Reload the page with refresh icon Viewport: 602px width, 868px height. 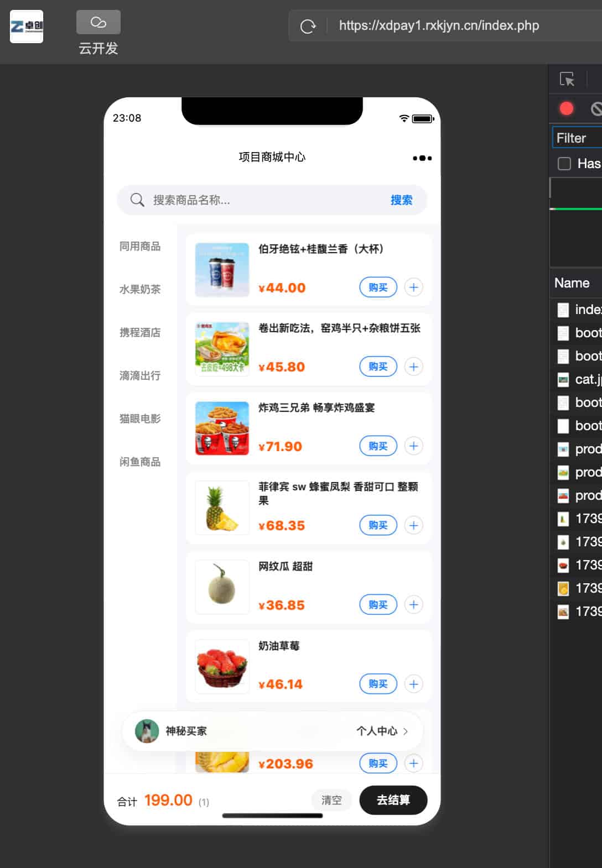coord(308,26)
